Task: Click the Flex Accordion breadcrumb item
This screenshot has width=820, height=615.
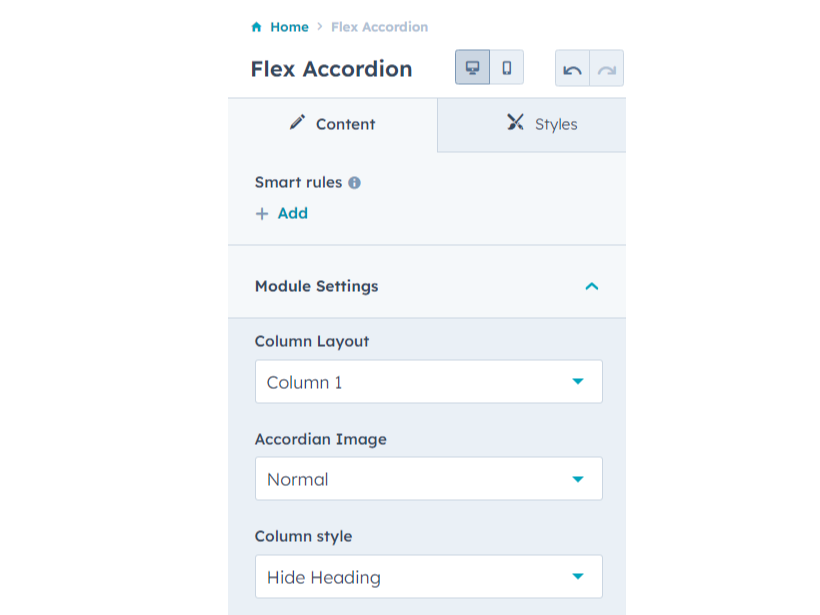Action: tap(379, 26)
